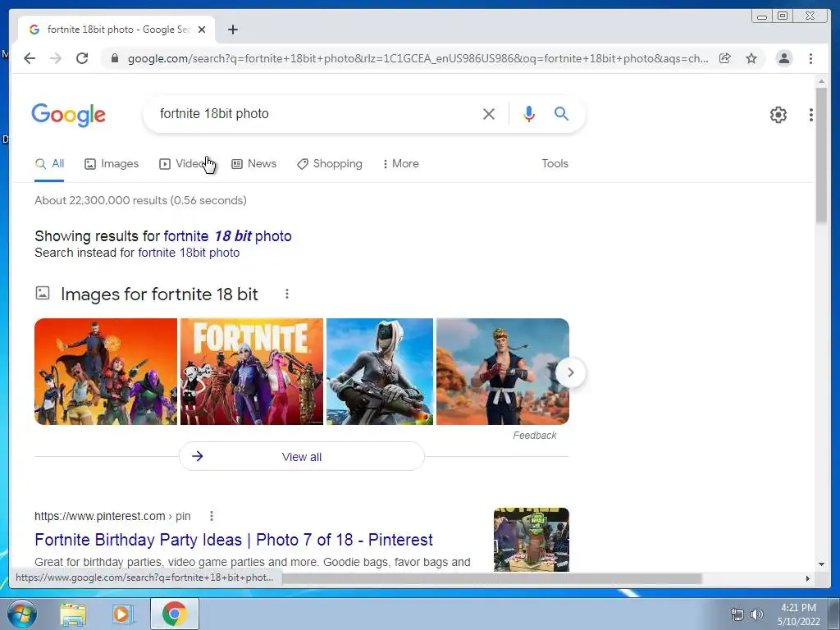Search instead for fortnite 18bit photo

tap(189, 253)
